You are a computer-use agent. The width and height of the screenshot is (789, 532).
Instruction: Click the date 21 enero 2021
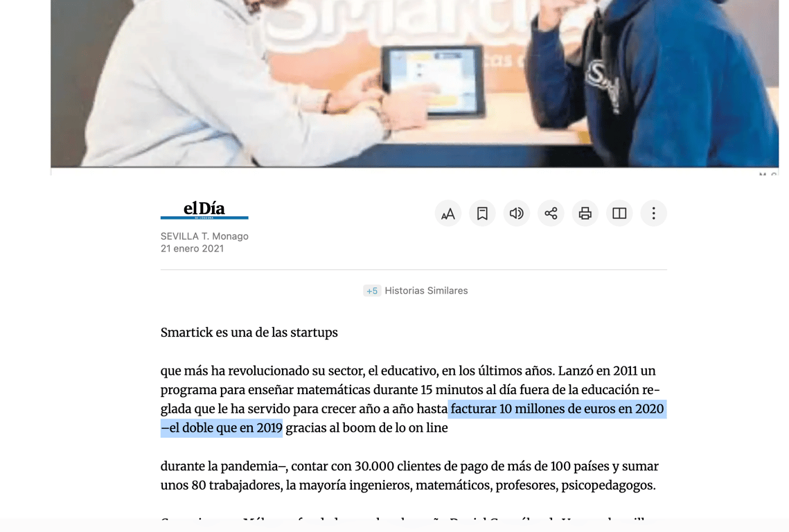click(x=192, y=249)
